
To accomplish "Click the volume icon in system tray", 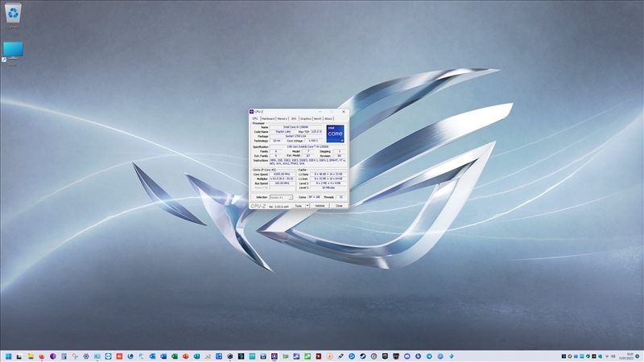I will coord(613,356).
